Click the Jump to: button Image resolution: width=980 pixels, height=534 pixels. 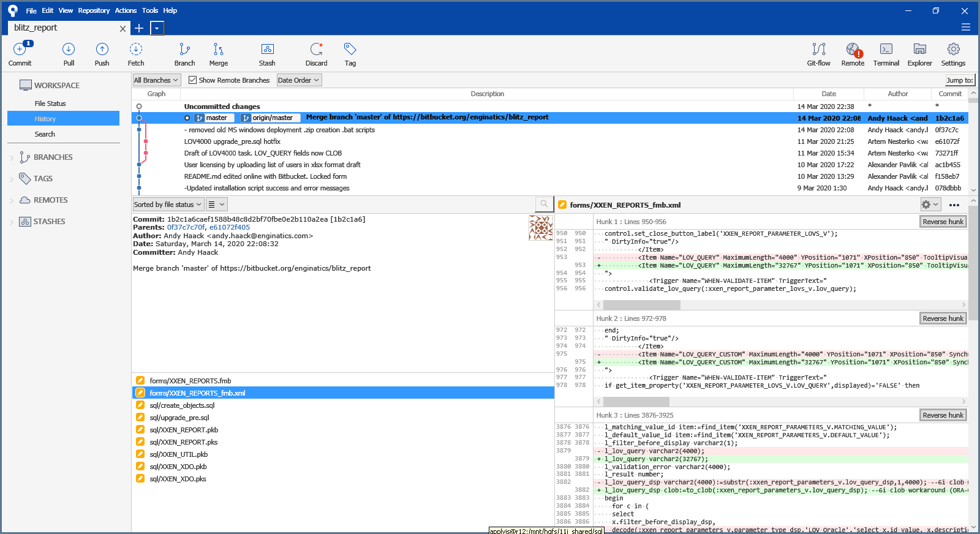click(960, 80)
